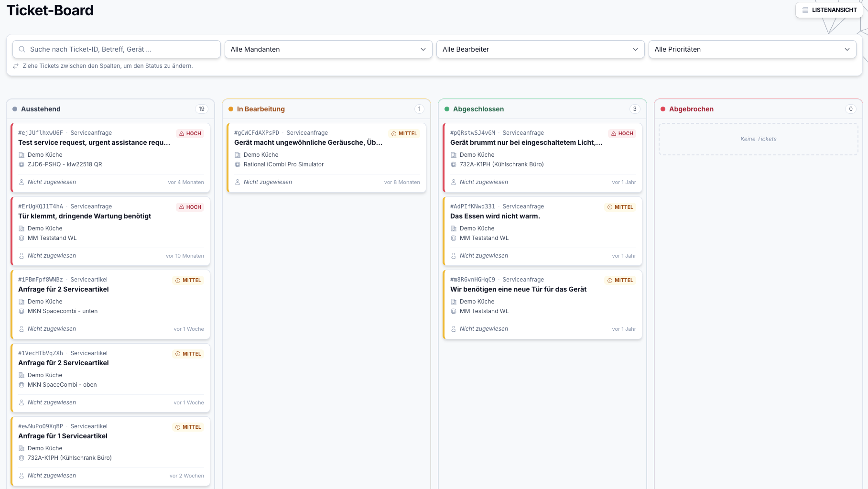The height and width of the screenshot is (489, 868).
Task: Focus the ticket search field
Action: coord(117,49)
